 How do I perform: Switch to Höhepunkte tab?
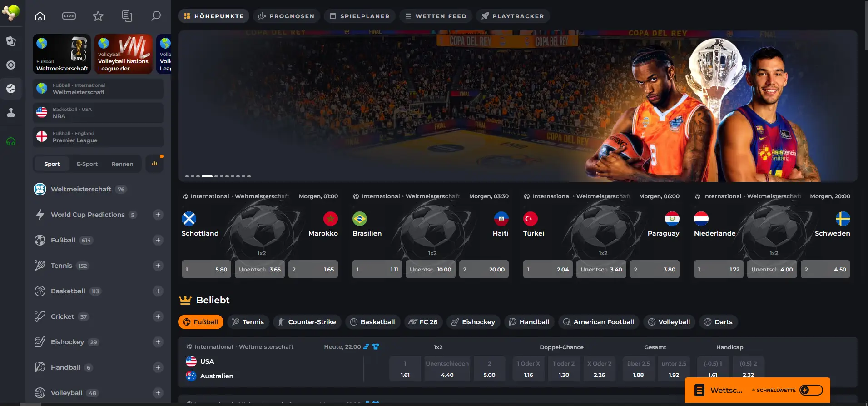pyautogui.click(x=213, y=16)
